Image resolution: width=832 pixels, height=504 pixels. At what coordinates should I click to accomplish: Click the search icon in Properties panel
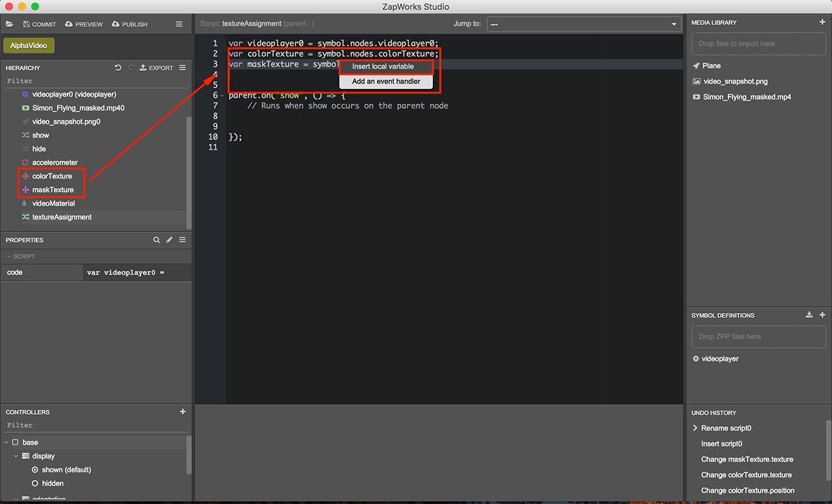click(x=157, y=240)
